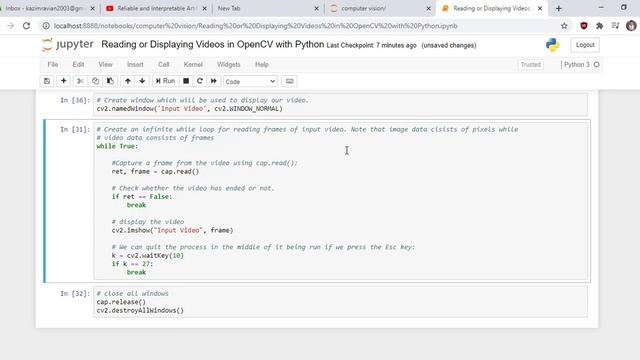Copy selected cells icon
The image size is (640, 360).
point(95,81)
